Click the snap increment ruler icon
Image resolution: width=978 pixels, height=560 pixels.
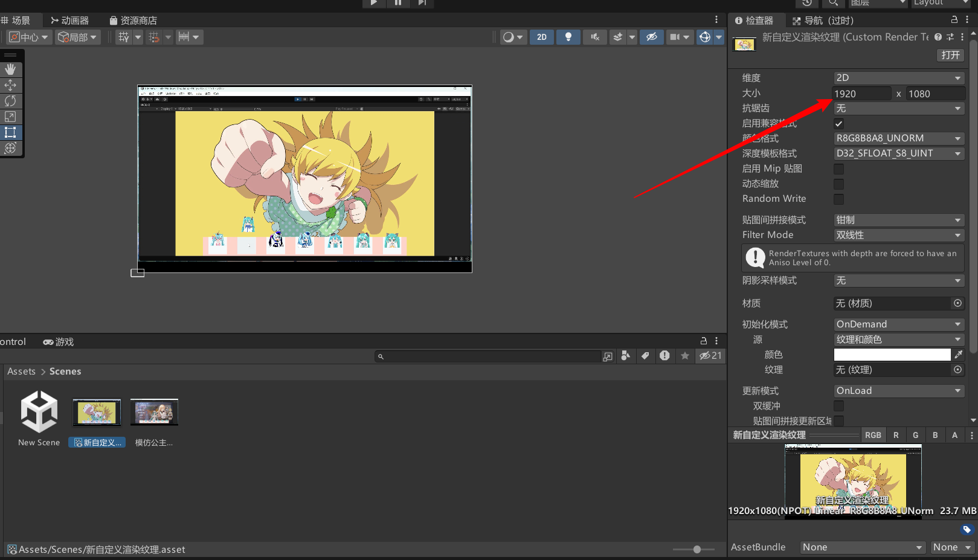(184, 37)
